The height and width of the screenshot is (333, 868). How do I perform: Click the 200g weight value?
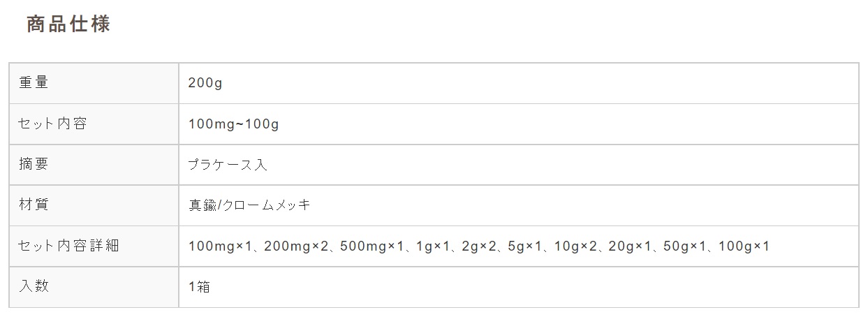pyautogui.click(x=205, y=83)
